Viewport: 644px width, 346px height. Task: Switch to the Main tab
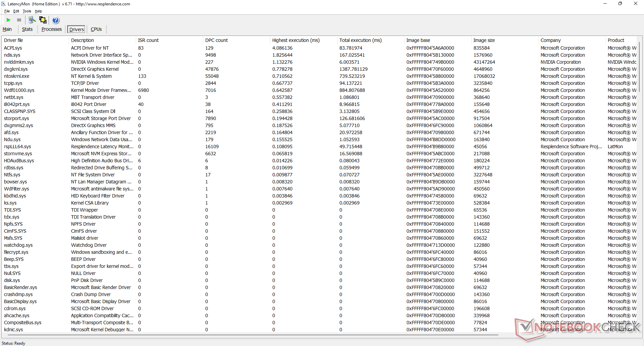[7, 30]
